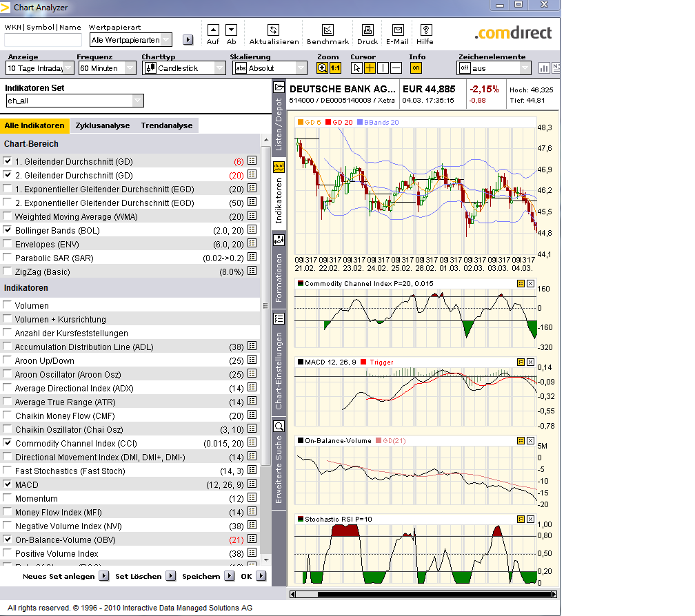Viewport: 695px width, 616px height.
Task: Select the Alle Indikatoren tab
Action: tap(34, 125)
